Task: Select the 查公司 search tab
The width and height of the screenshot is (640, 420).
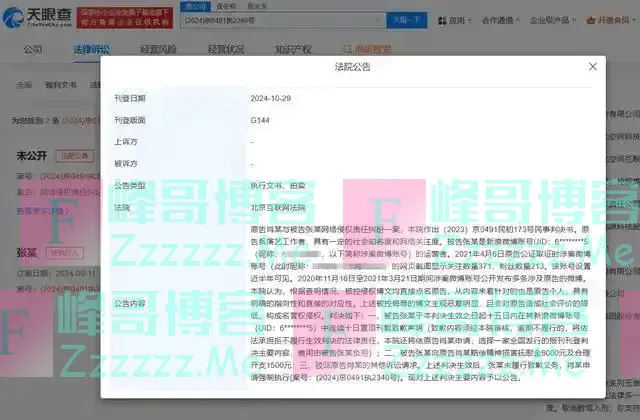Action: click(196, 6)
